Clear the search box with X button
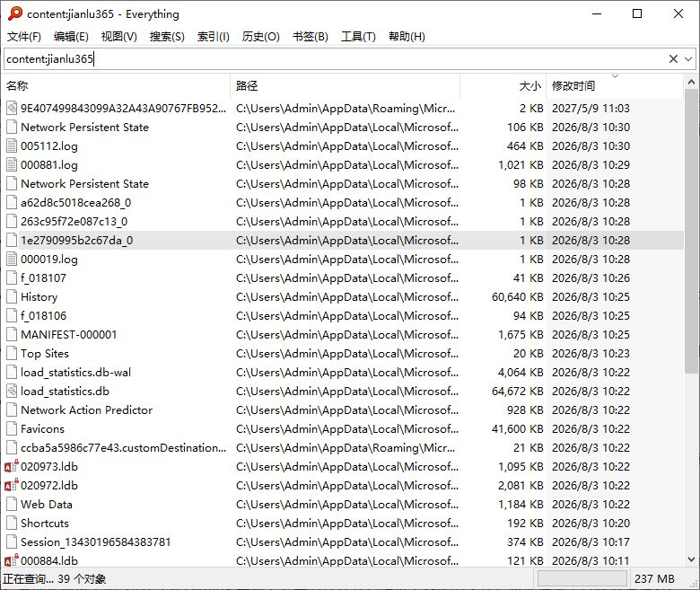The height and width of the screenshot is (590, 700). 673,59
